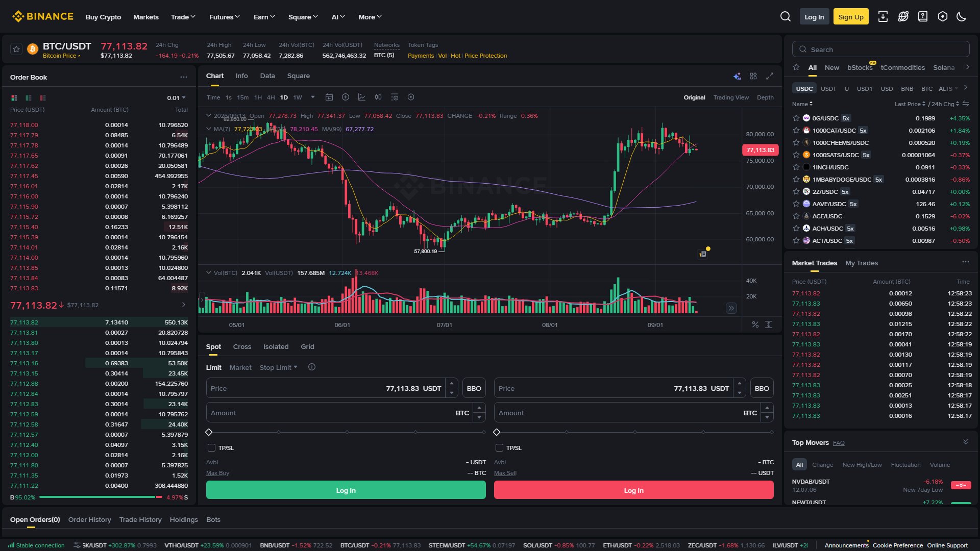Screen dimensions: 980x551
Task: Open the help center question icon
Action: 922,17
